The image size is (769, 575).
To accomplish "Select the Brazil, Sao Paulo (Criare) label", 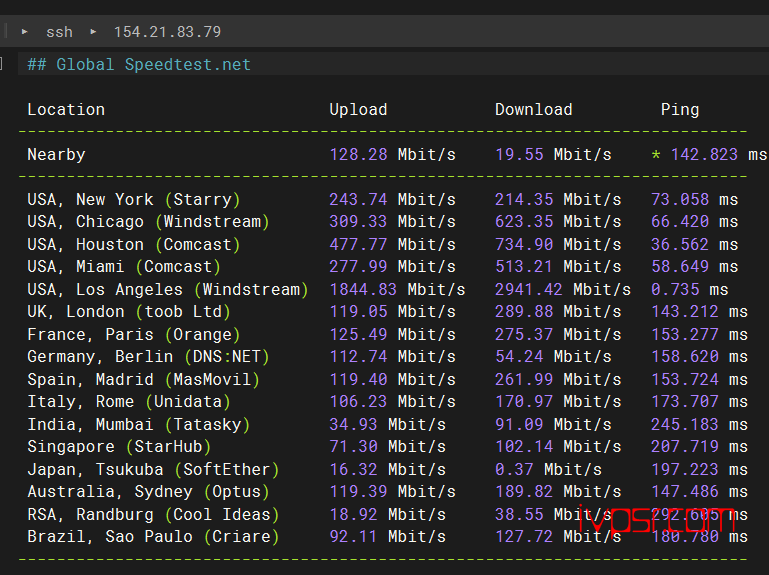I will click(154, 537).
